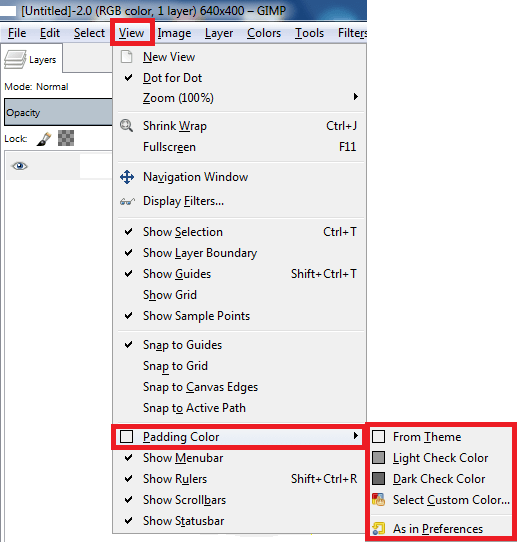517x542 pixels.
Task: Enable Snap to Canvas Edges
Action: [x=240, y=387]
